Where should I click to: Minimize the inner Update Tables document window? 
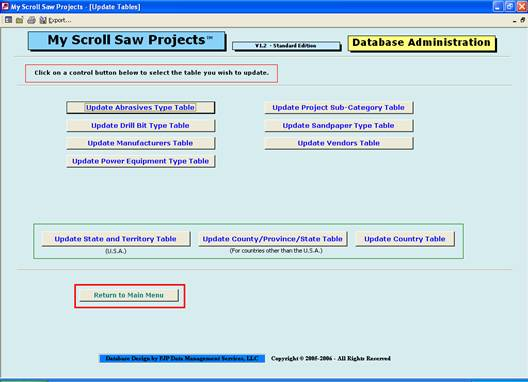tap(515, 21)
